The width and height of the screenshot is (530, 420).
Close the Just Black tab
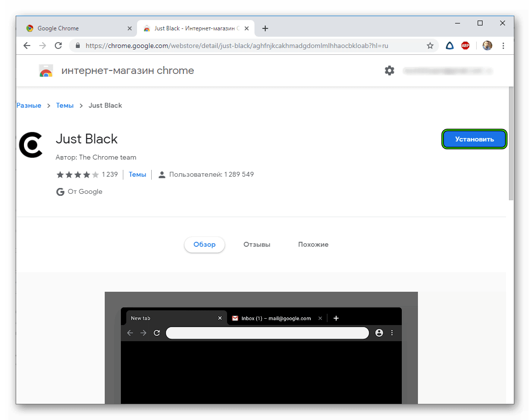click(247, 28)
